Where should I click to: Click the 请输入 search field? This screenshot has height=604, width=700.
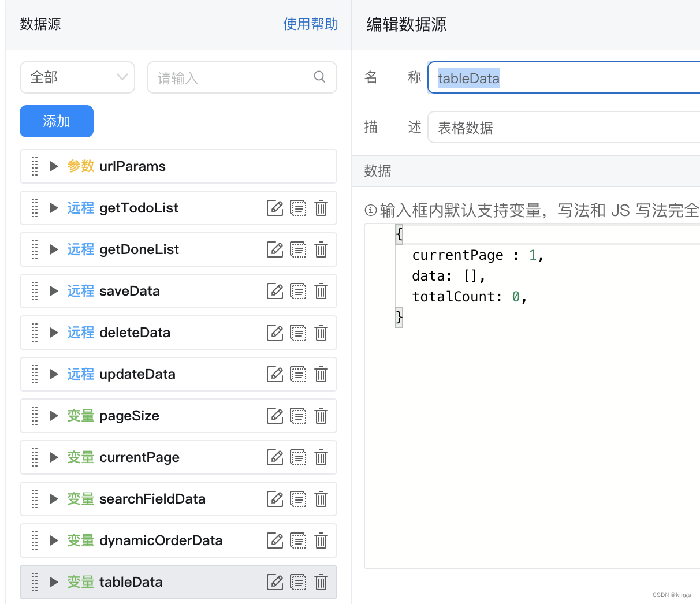point(231,77)
